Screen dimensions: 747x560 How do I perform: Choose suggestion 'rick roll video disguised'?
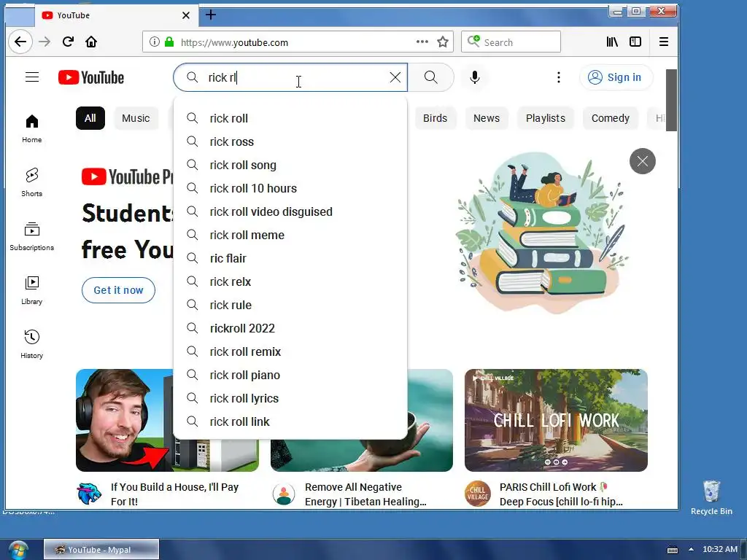(x=290, y=211)
